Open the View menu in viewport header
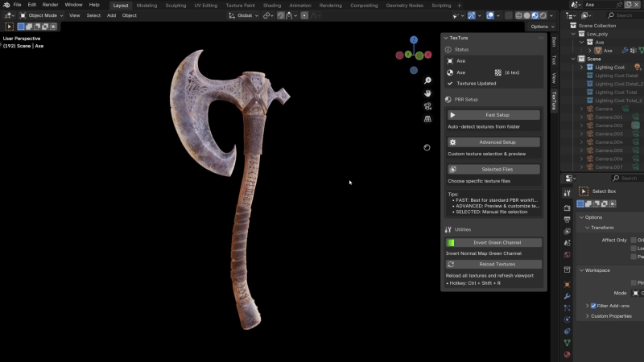The image size is (644, 362). pyautogui.click(x=74, y=15)
